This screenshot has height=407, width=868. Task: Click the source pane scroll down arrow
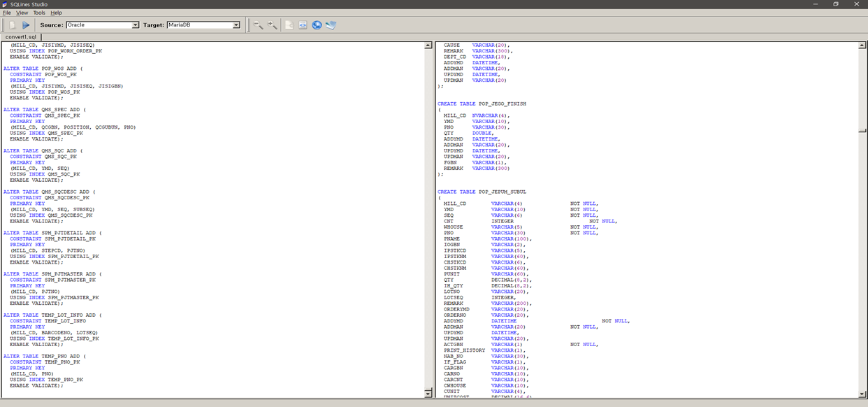(428, 394)
